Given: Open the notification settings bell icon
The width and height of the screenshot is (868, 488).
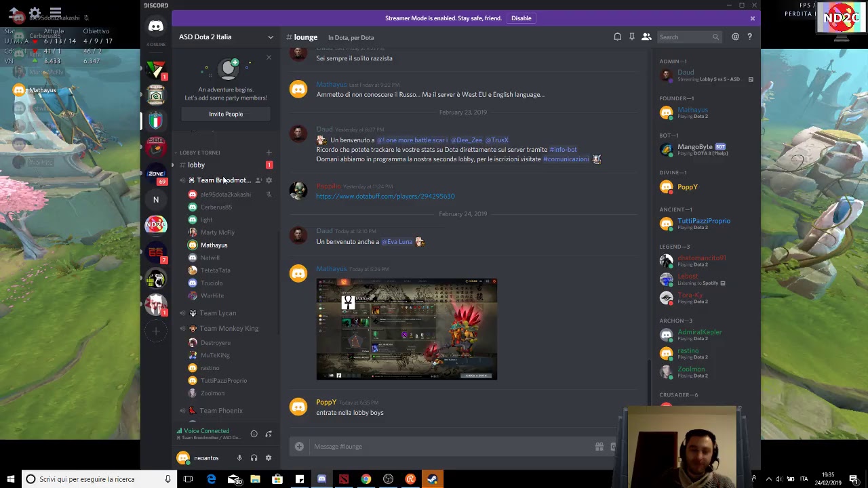Looking at the screenshot, I should click(x=617, y=37).
